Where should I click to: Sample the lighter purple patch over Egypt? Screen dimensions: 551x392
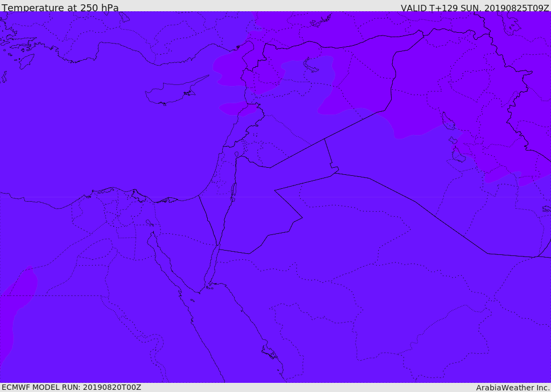18,309
